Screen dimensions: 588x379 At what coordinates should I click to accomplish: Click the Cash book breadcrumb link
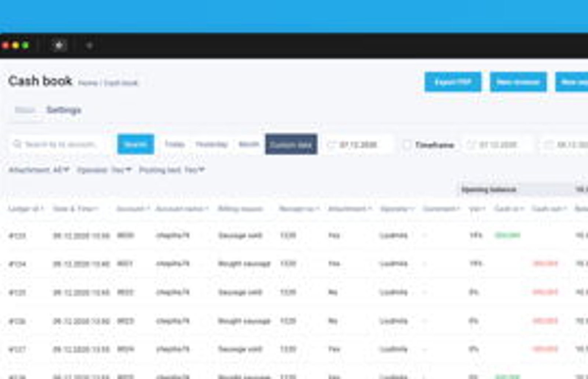tap(121, 83)
